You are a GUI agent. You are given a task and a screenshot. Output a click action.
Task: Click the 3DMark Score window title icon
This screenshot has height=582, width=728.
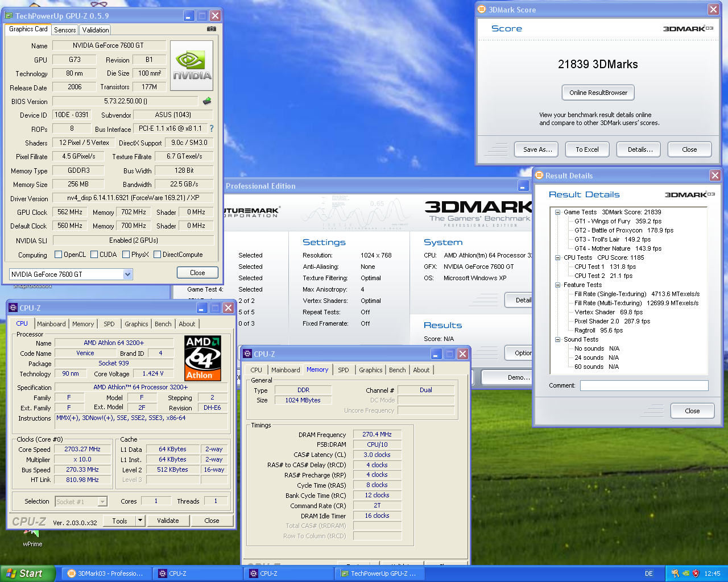482,9
